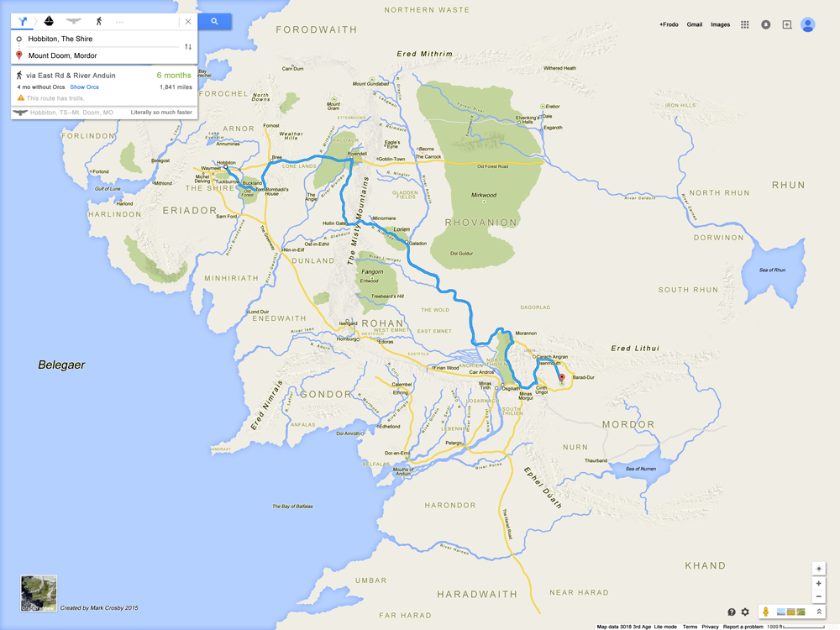Open the settings gear on the map
The height and width of the screenshot is (630, 840).
click(745, 612)
